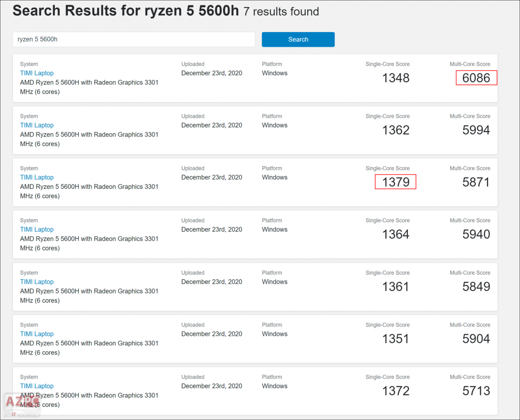Image resolution: width=520 pixels, height=420 pixels.
Task: Open the TIMI Laptop link in second result
Action: point(37,125)
